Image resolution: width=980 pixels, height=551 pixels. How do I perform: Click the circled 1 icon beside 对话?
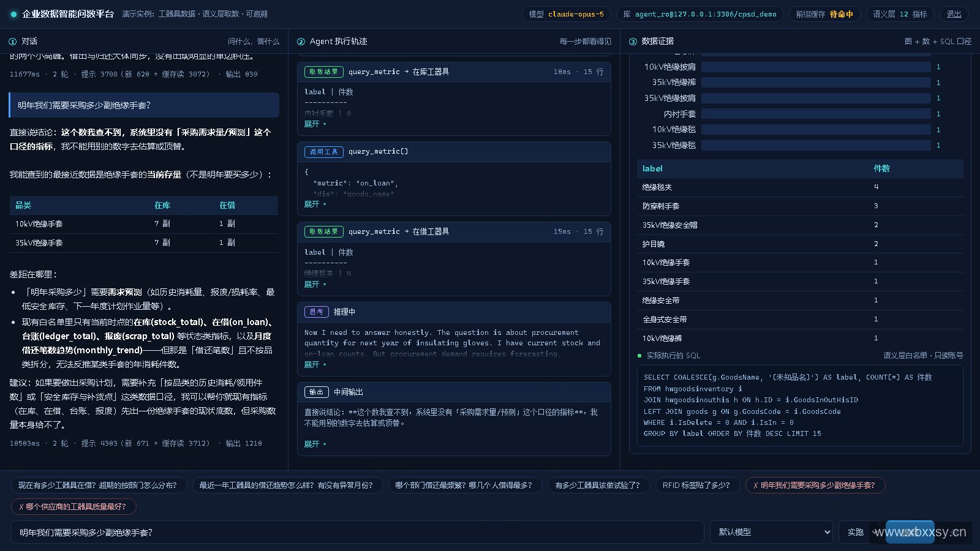tap(13, 42)
